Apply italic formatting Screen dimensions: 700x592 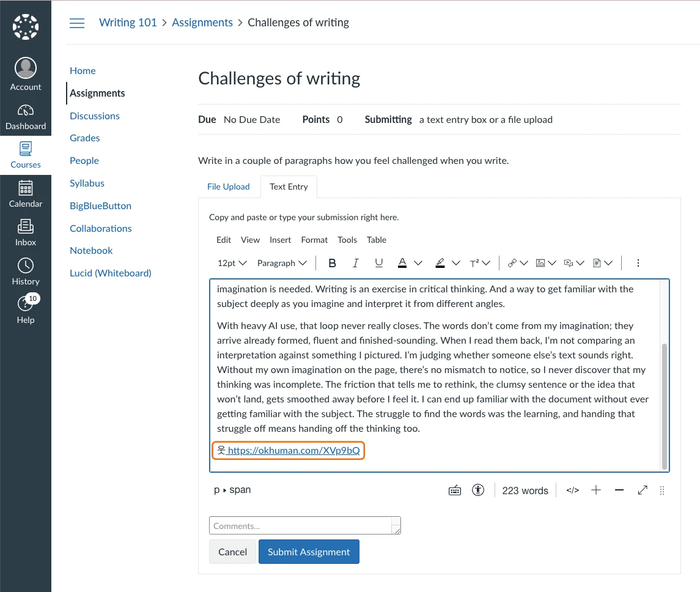tap(355, 263)
